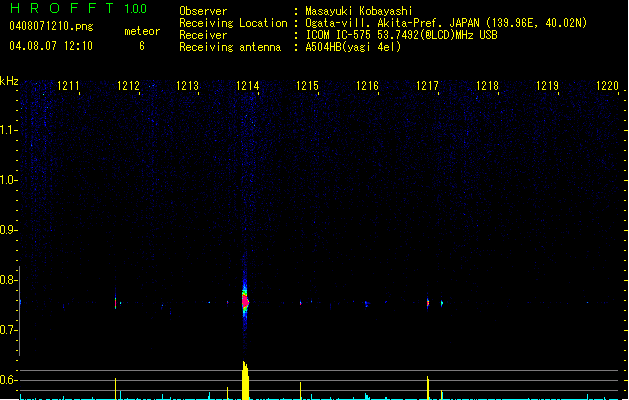The image size is (629, 400).
Task: Click the Receiving Location value text
Action: tap(446, 23)
